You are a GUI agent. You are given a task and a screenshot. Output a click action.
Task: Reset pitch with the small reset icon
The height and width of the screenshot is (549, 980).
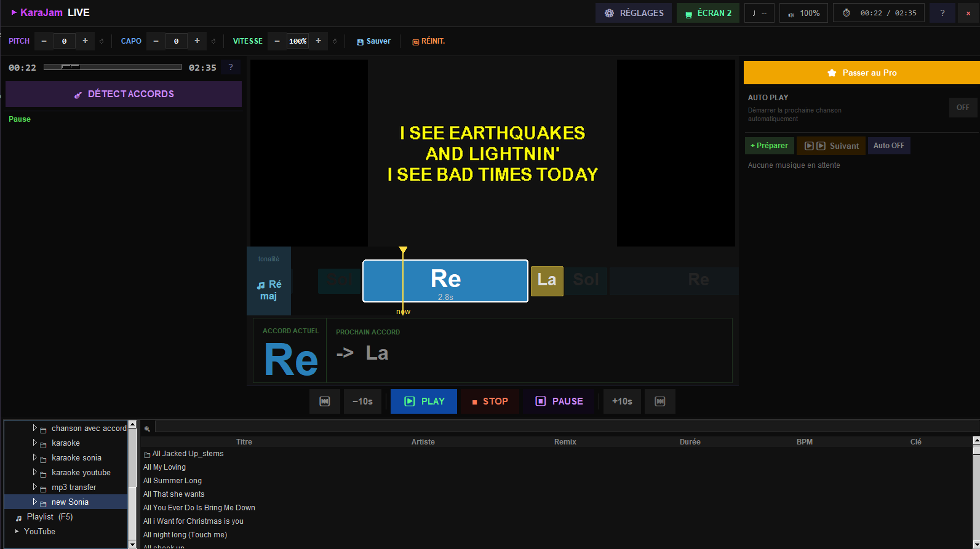click(x=102, y=41)
